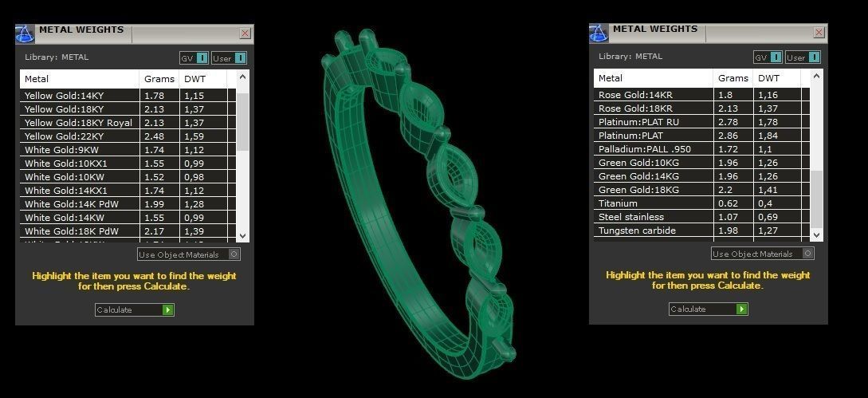
Task: Select Rose Gold:14KR row
Action: coord(702,95)
